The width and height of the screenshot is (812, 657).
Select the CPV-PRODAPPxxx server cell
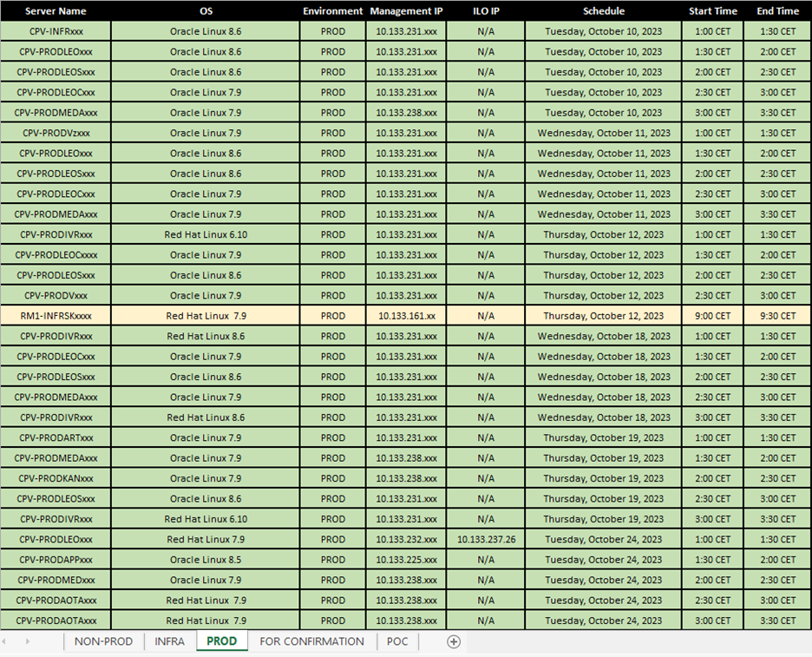56,560
